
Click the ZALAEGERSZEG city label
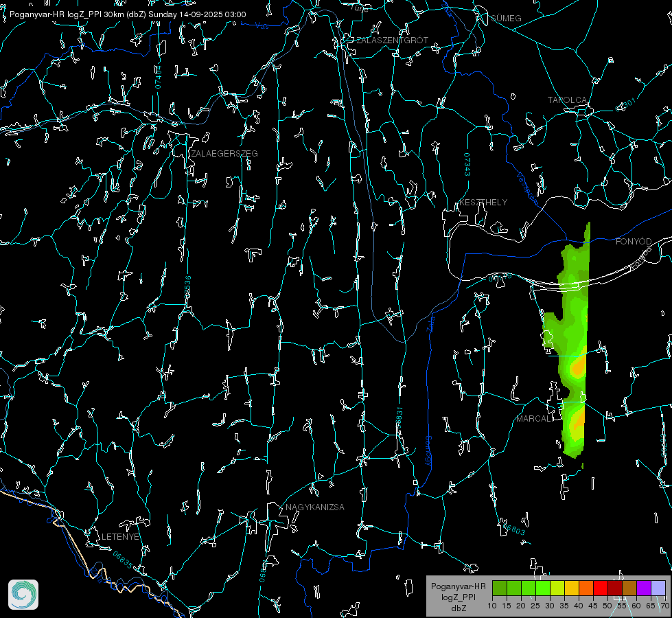(224, 154)
